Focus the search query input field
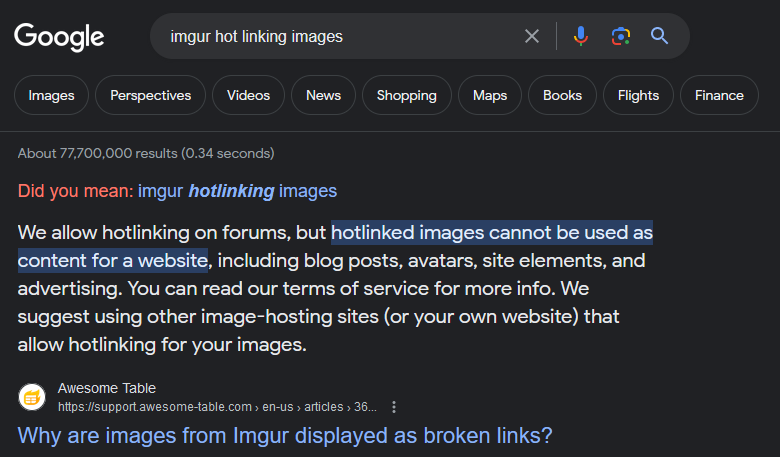 pos(340,37)
